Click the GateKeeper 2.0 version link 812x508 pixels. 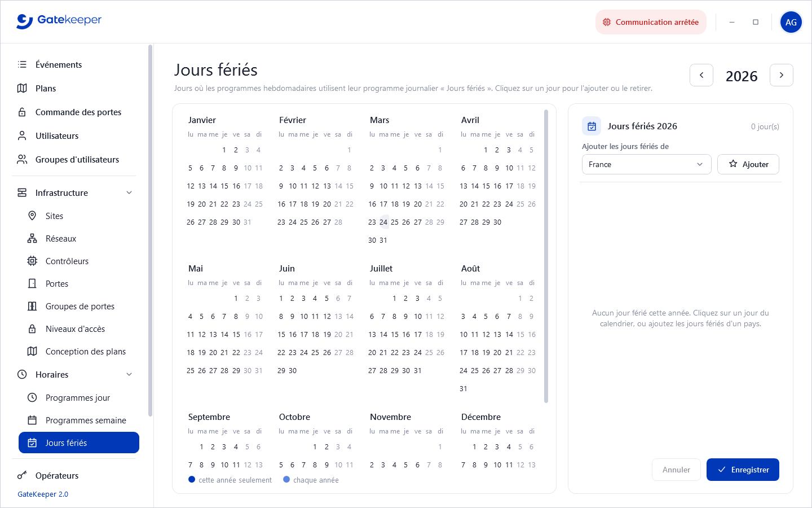tap(43, 494)
